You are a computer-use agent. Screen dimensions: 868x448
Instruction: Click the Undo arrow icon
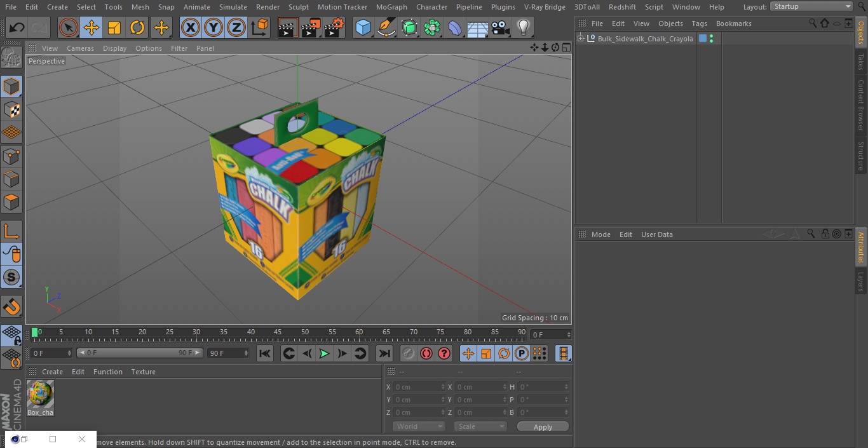coord(17,27)
